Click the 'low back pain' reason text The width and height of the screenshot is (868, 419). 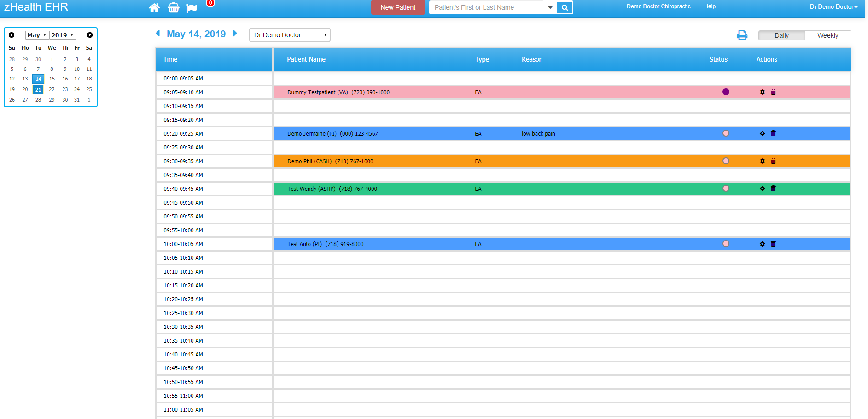point(538,134)
